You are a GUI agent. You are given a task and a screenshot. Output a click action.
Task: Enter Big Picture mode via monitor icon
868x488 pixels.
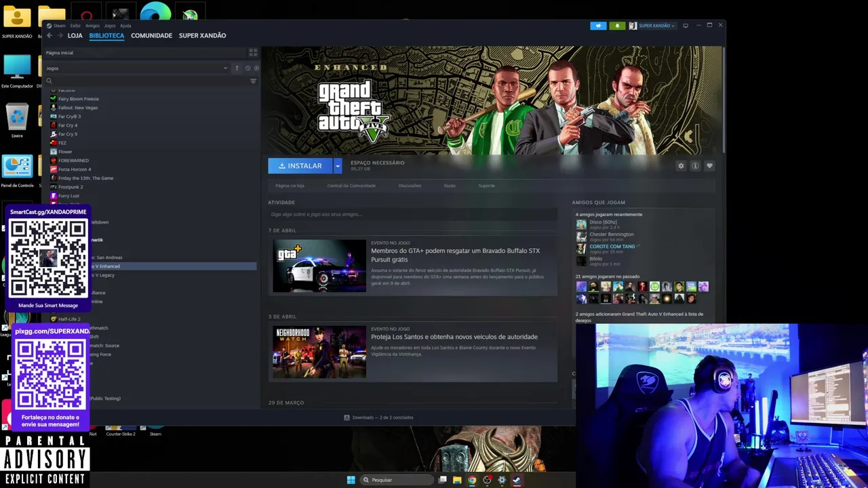[x=686, y=26]
